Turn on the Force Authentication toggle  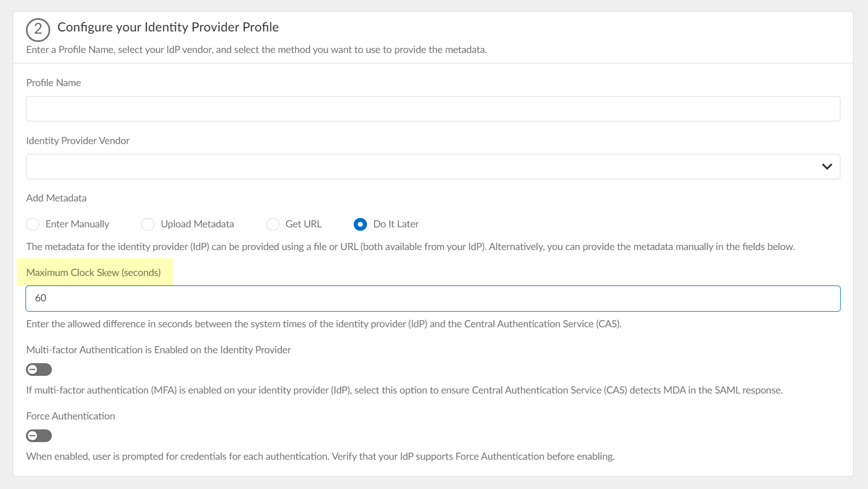[x=39, y=435]
